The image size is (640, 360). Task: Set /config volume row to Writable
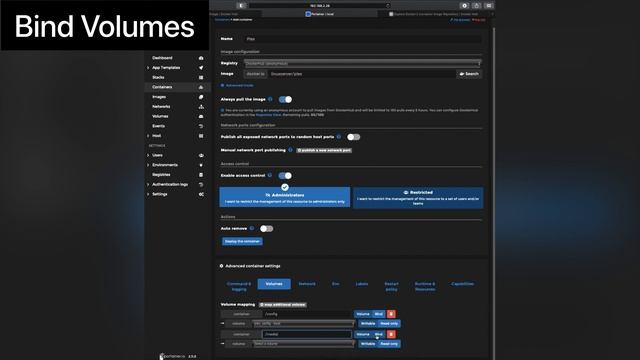[x=368, y=324]
